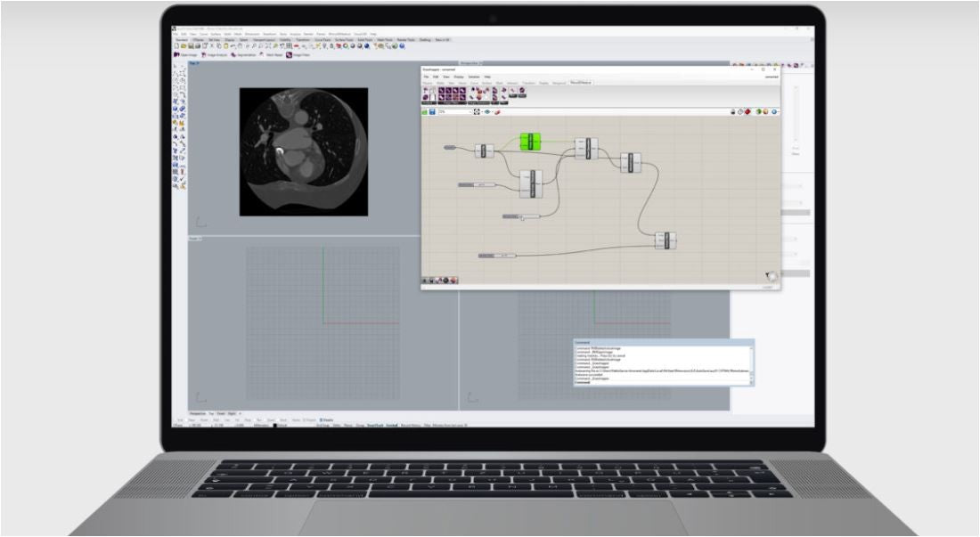Image resolution: width=980 pixels, height=537 pixels.
Task: Open the Rhino File menu
Action: point(176,35)
